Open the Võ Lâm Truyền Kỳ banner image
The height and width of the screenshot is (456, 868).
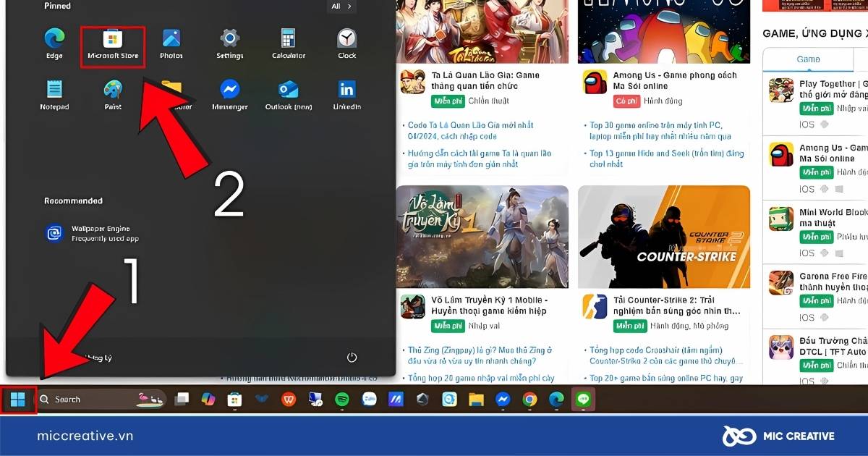482,237
